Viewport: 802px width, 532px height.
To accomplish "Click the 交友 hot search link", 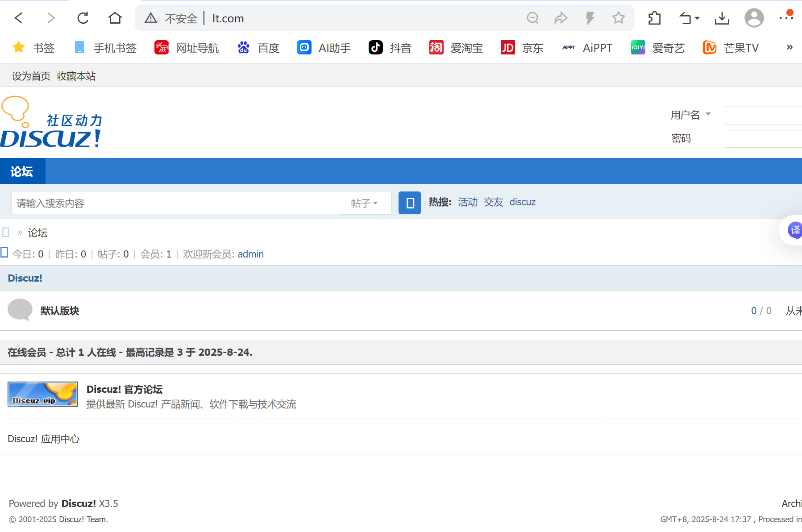I will (x=494, y=202).
